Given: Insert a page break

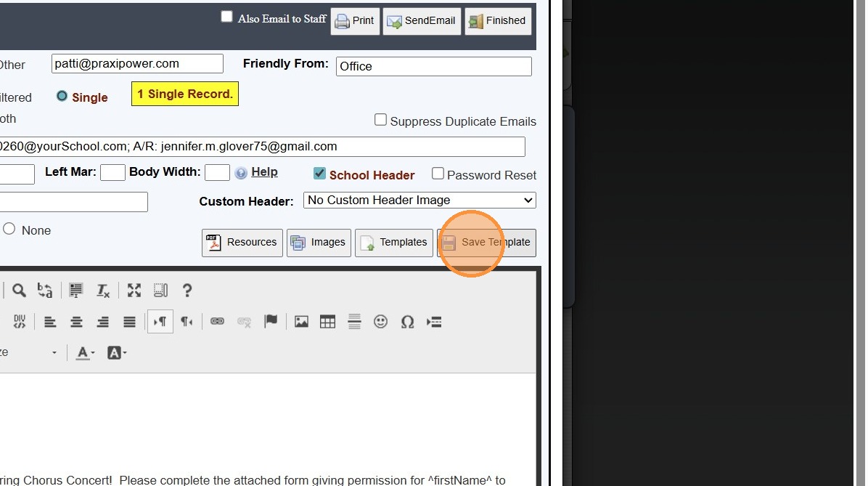Looking at the screenshot, I should (x=435, y=321).
